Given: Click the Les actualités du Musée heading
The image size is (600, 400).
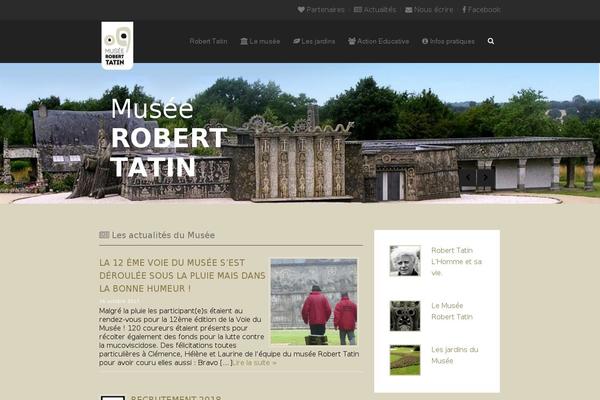Looking at the screenshot, I should point(163,235).
